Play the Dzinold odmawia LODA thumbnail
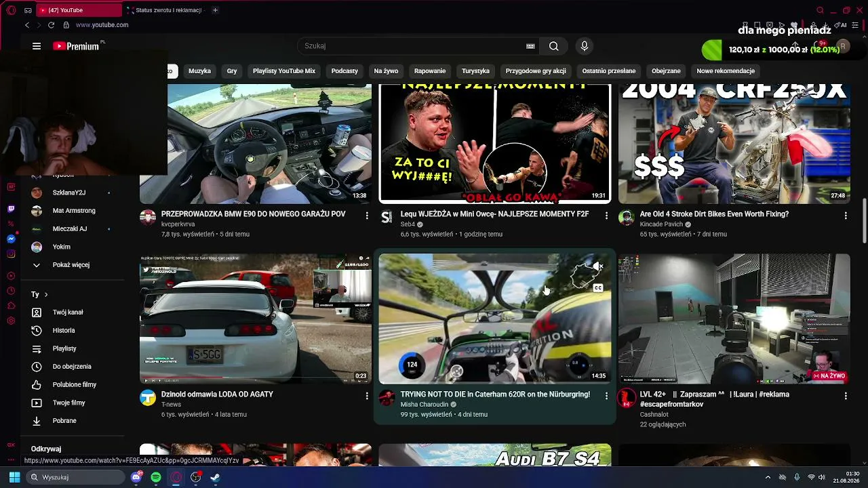 point(256,319)
